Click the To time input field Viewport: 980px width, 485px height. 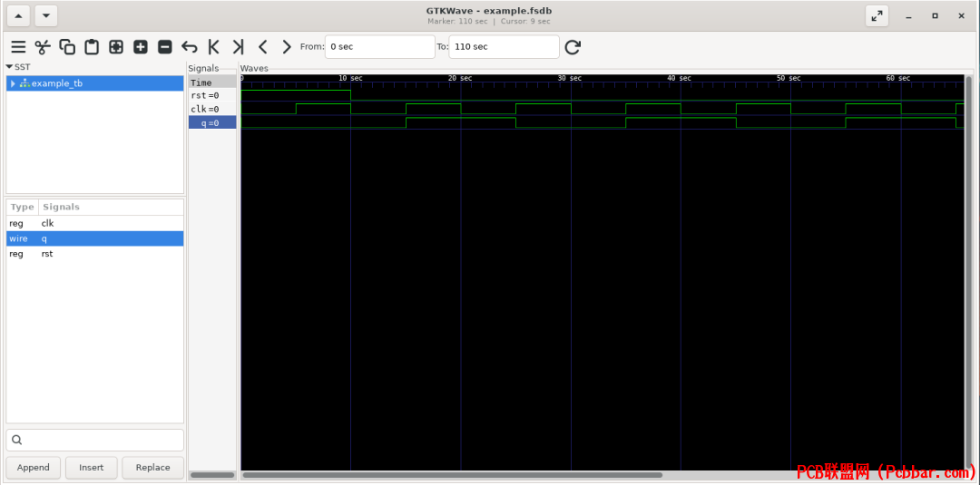[x=504, y=47]
